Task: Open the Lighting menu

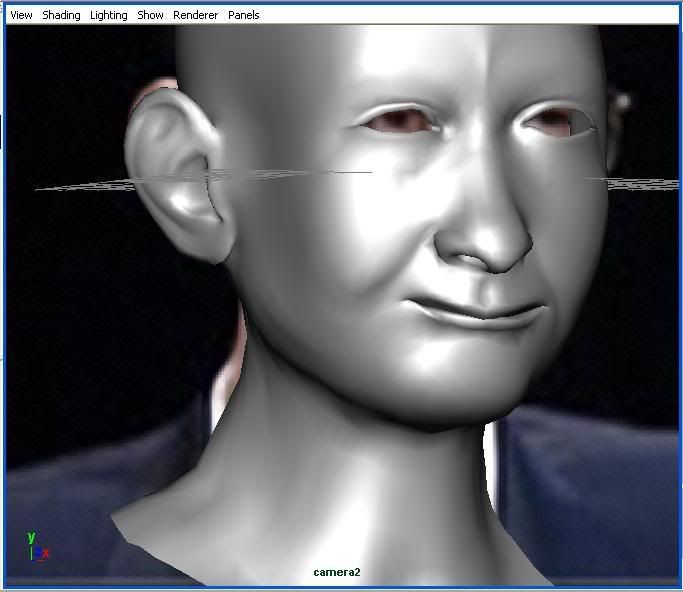Action: 108,15
